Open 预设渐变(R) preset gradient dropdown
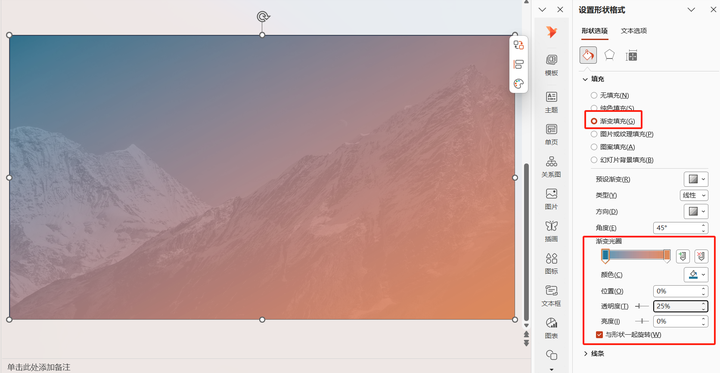Viewport: 720px width, 373px height. (696, 179)
